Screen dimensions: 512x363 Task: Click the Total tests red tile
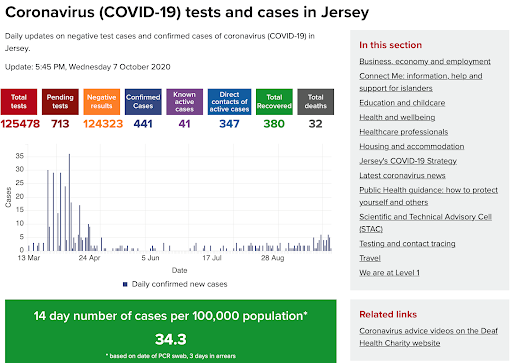click(19, 102)
